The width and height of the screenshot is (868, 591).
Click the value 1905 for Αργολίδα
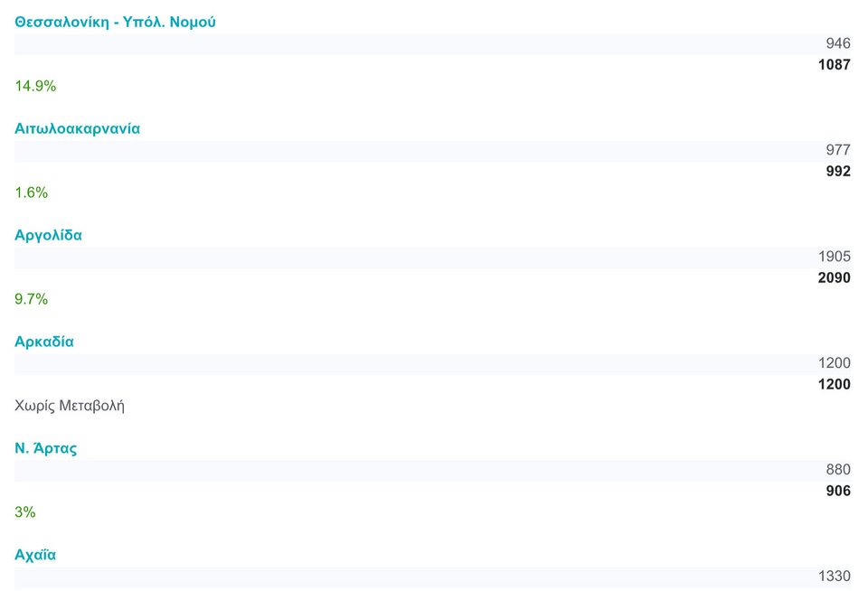[834, 257]
